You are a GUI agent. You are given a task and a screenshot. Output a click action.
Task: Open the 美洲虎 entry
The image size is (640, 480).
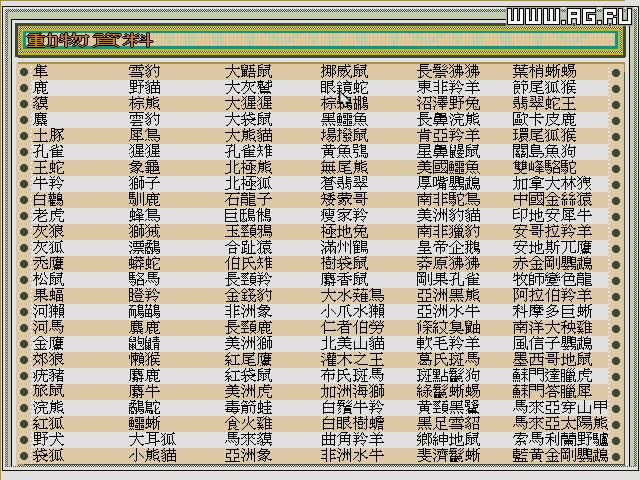tap(248, 391)
